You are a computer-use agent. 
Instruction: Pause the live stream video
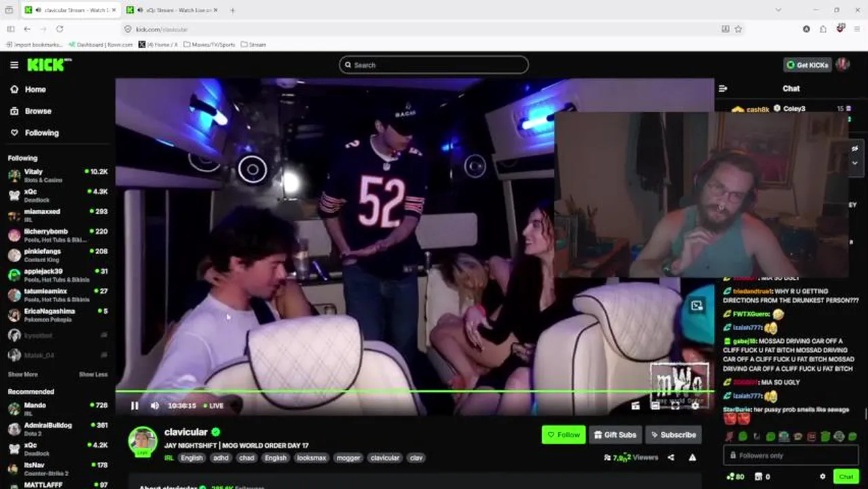click(x=134, y=405)
